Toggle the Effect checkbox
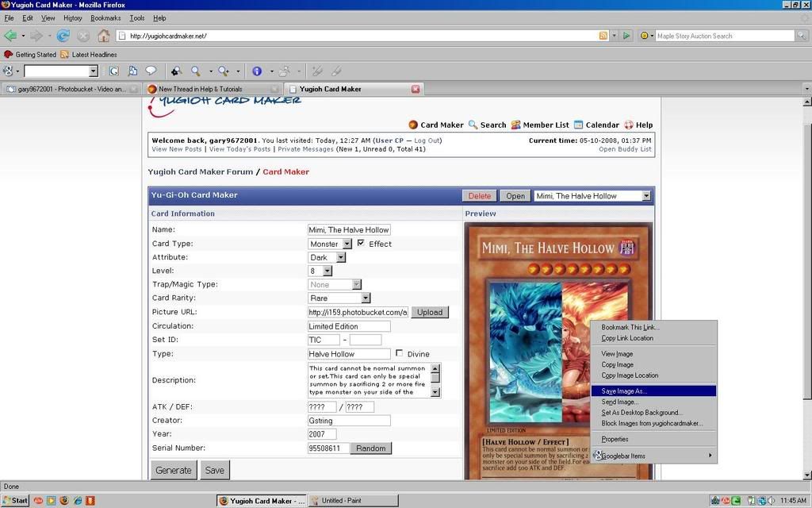The width and height of the screenshot is (812, 508). pos(361,243)
